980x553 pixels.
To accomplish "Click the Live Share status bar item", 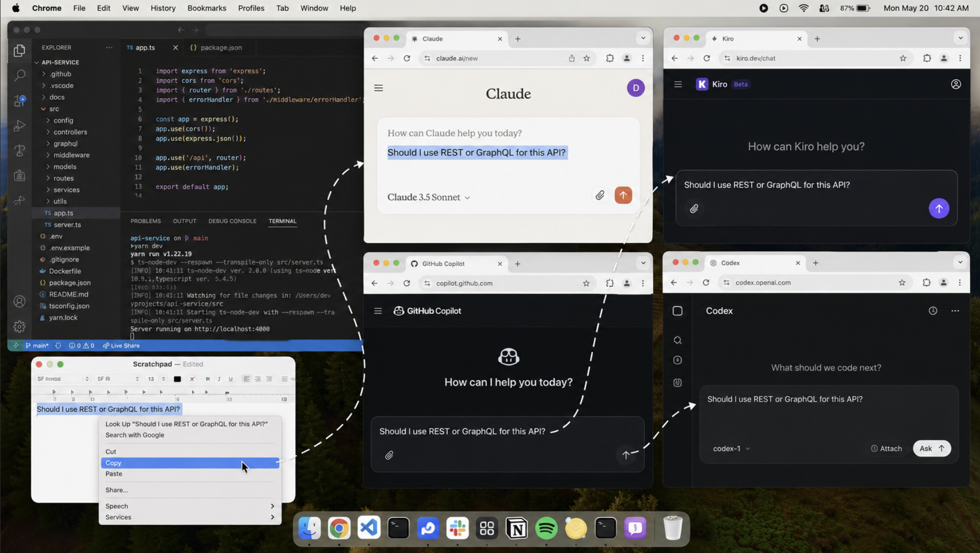I will (x=121, y=345).
